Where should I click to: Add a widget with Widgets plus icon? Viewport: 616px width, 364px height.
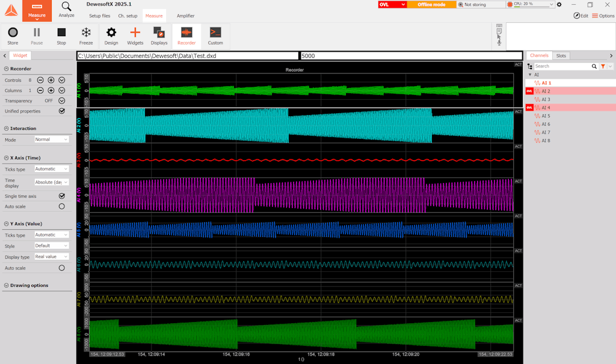pos(135,36)
